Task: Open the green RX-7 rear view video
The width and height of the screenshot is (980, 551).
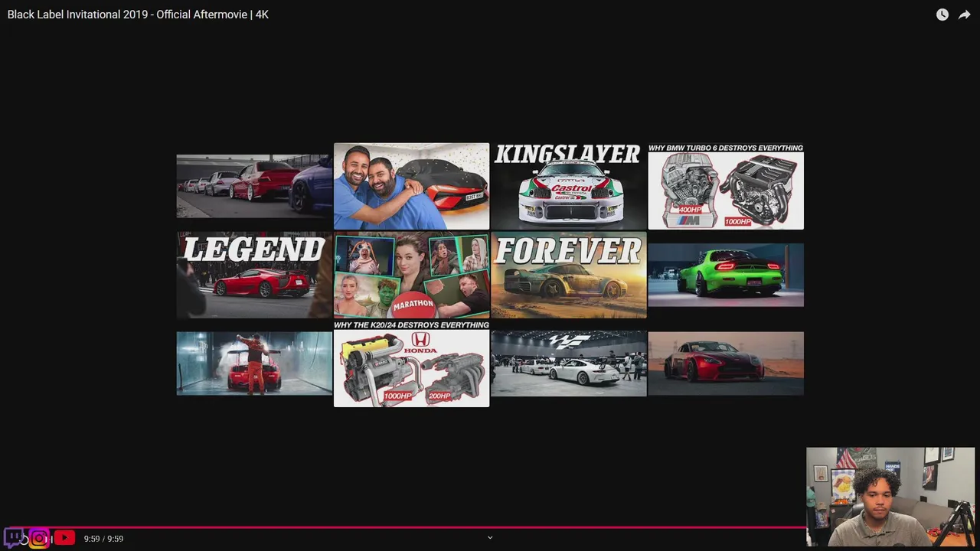Action: (x=726, y=275)
